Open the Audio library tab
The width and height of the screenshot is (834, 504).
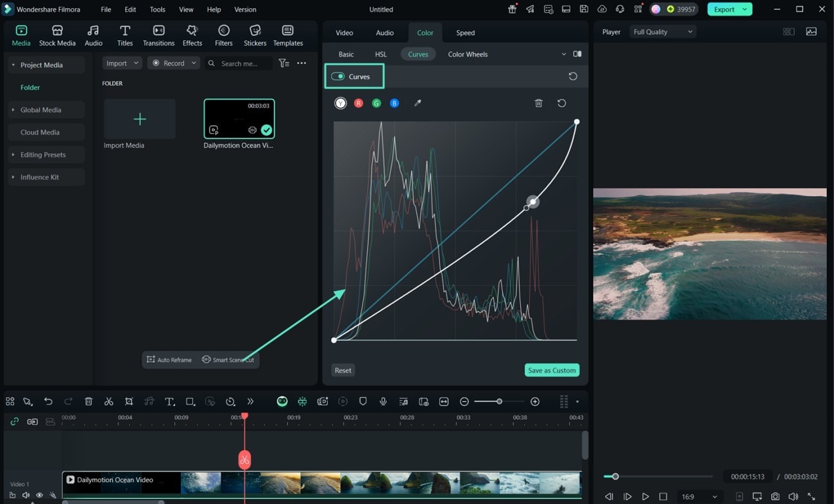point(94,36)
